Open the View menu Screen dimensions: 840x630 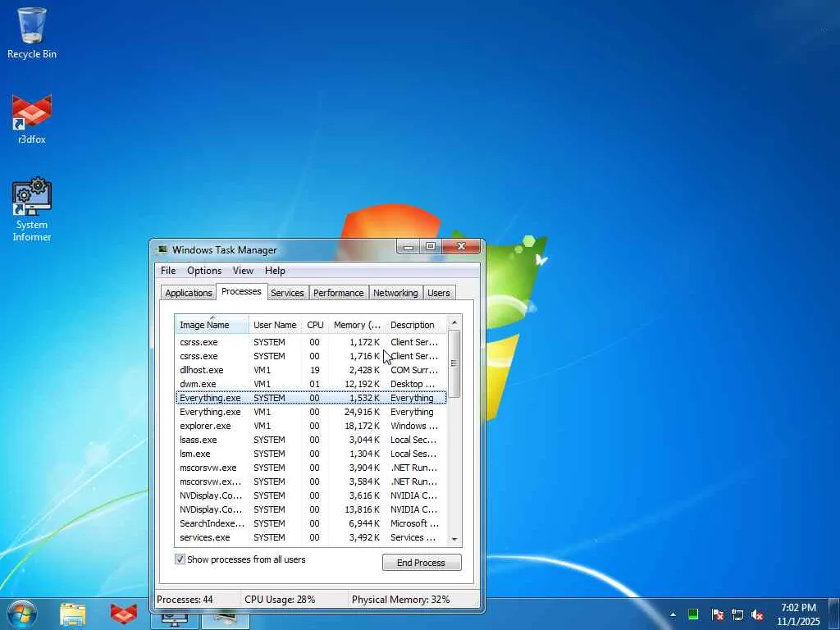point(243,271)
